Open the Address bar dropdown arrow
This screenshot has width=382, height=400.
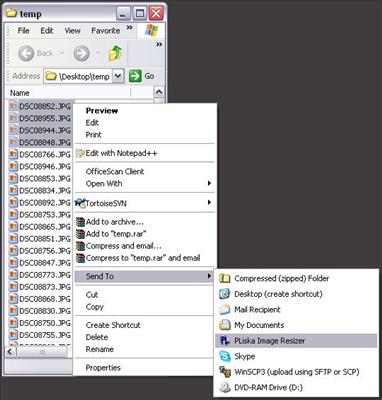[x=118, y=76]
